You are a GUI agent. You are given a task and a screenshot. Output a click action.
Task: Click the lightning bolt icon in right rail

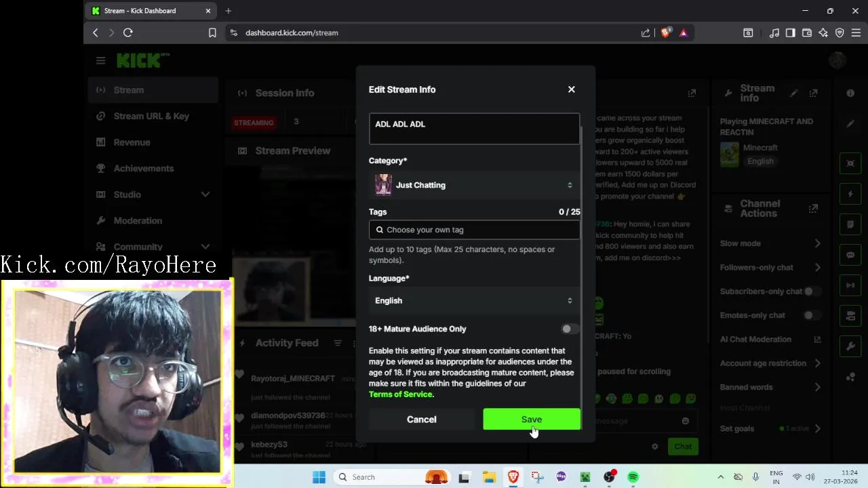850,194
